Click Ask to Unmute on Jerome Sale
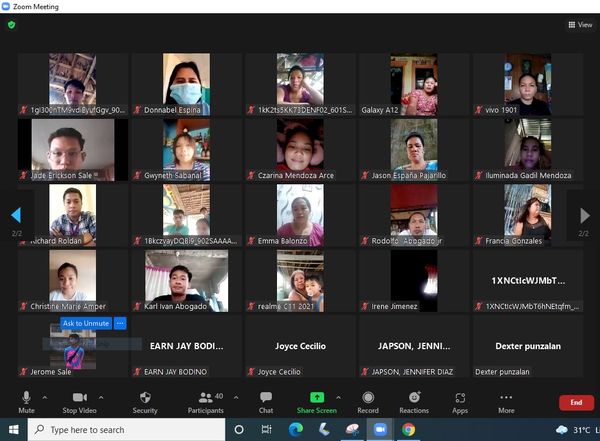The height and width of the screenshot is (441, 600). [x=86, y=323]
